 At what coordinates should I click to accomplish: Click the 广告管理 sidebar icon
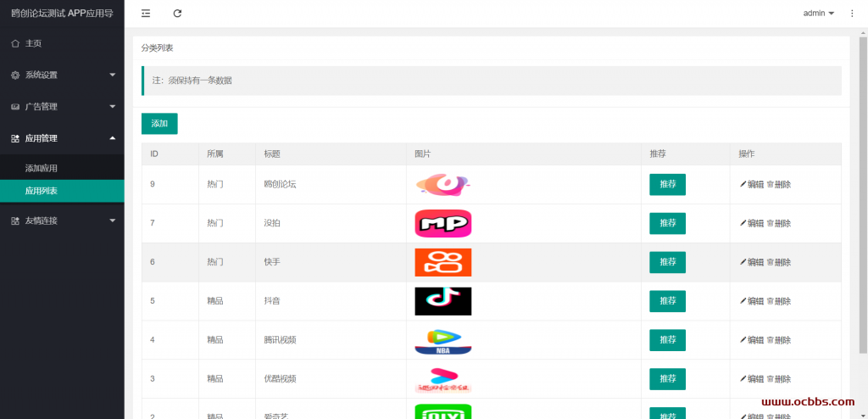(15, 106)
